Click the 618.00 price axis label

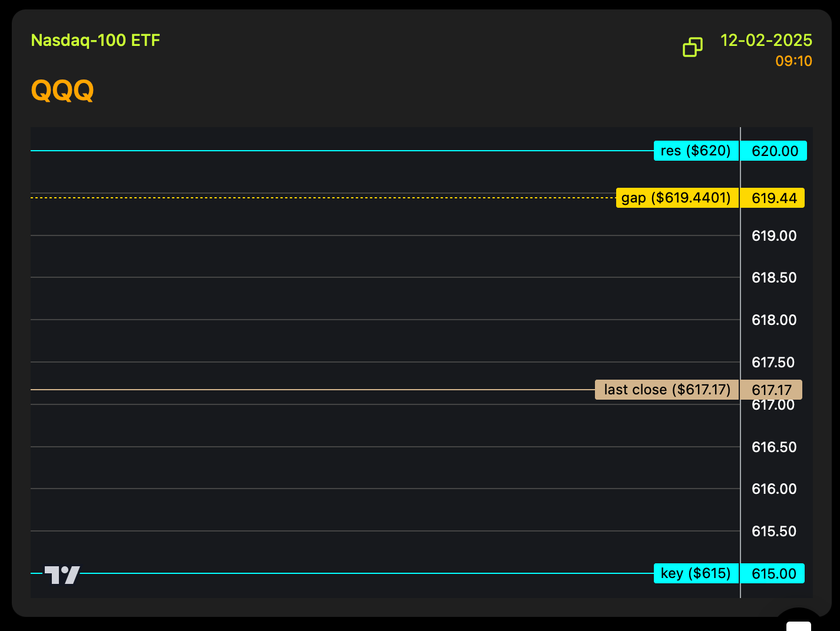tap(773, 320)
